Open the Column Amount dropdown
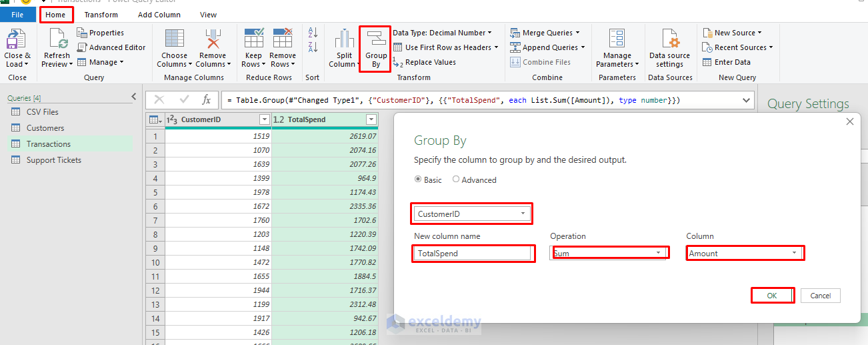 coord(745,253)
